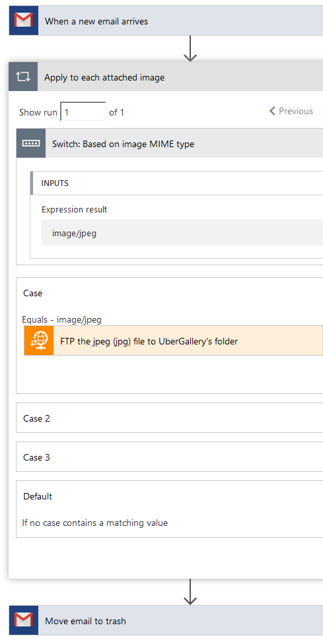This screenshot has height=644, width=323.
Task: Go to the Previous run
Action: 291,111
